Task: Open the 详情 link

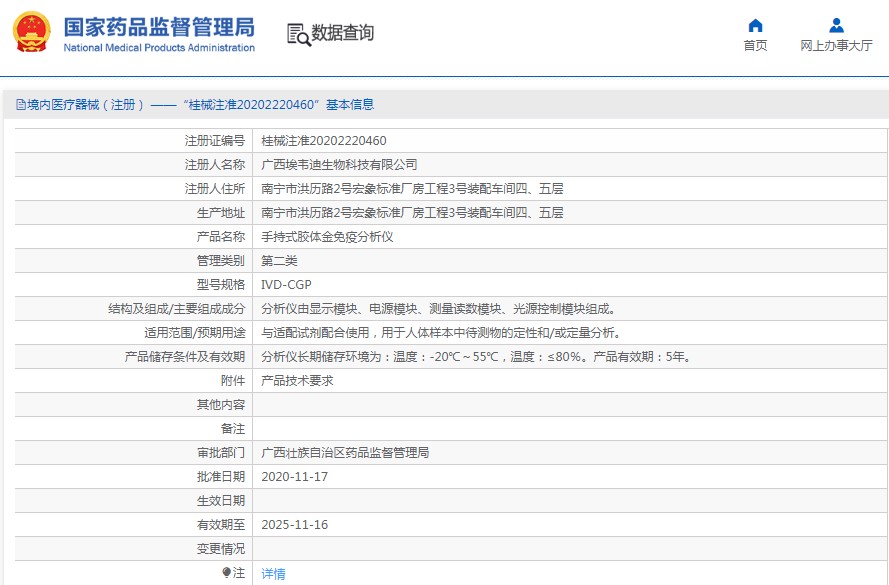Action: click(273, 574)
